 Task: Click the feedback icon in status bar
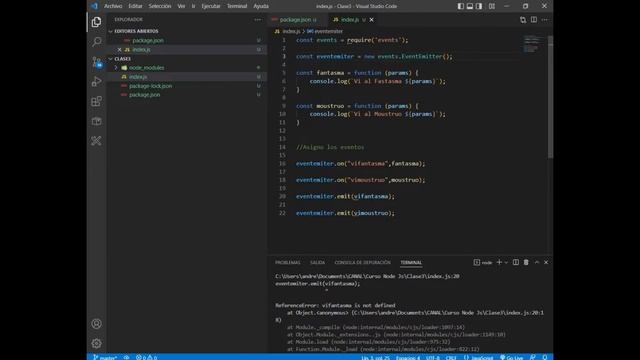point(533,357)
